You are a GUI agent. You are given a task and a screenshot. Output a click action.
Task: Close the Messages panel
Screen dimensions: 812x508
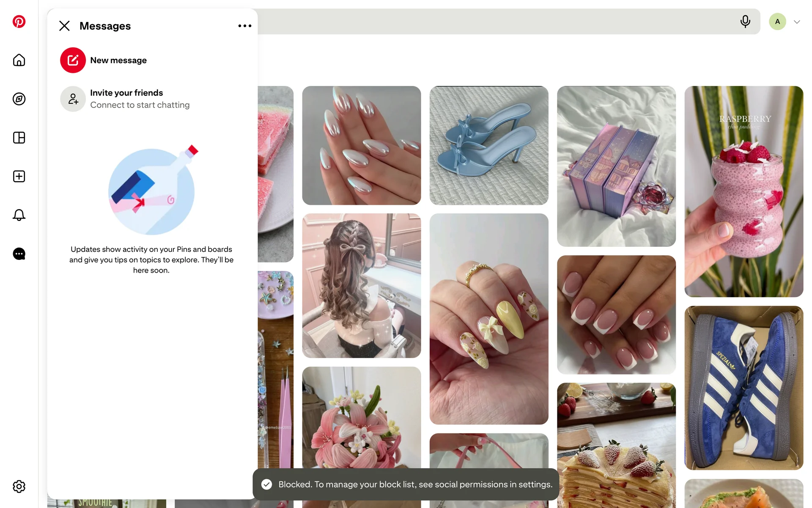[64, 26]
